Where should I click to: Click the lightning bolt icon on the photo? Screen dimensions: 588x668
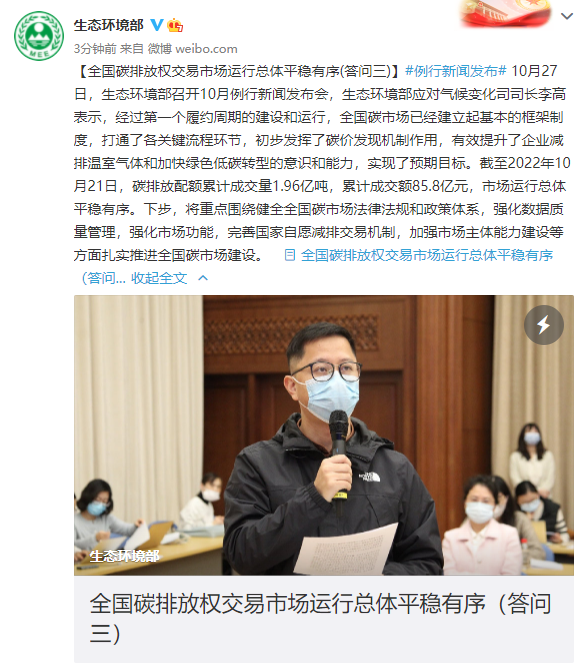(544, 325)
